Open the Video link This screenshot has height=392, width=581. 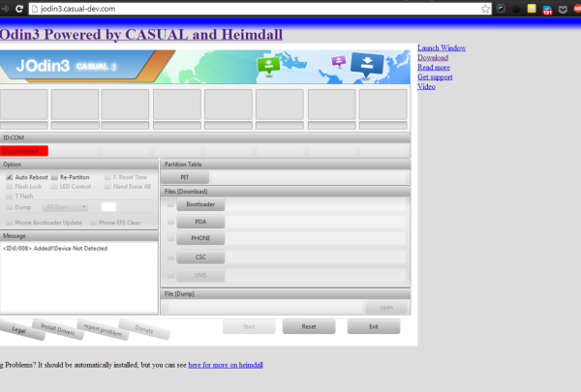point(426,86)
